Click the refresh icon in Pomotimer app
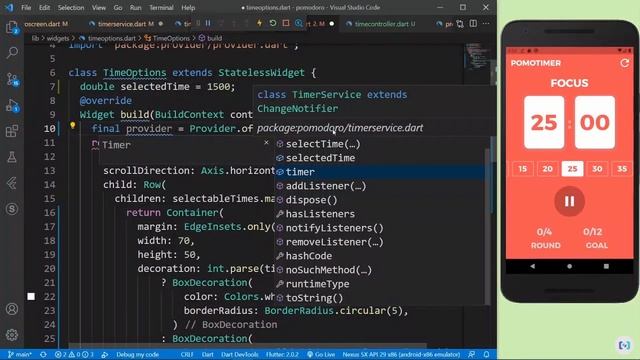The height and width of the screenshot is (360, 640). [624, 63]
